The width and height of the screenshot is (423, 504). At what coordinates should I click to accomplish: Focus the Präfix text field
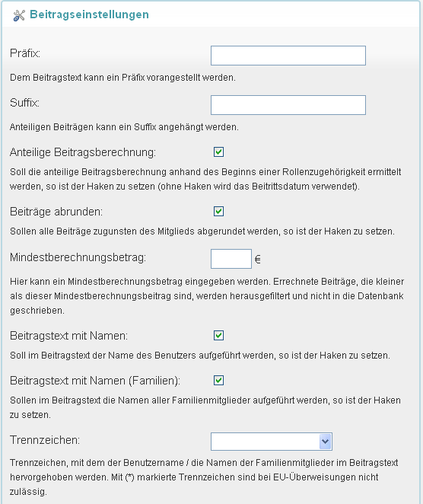pyautogui.click(x=288, y=56)
